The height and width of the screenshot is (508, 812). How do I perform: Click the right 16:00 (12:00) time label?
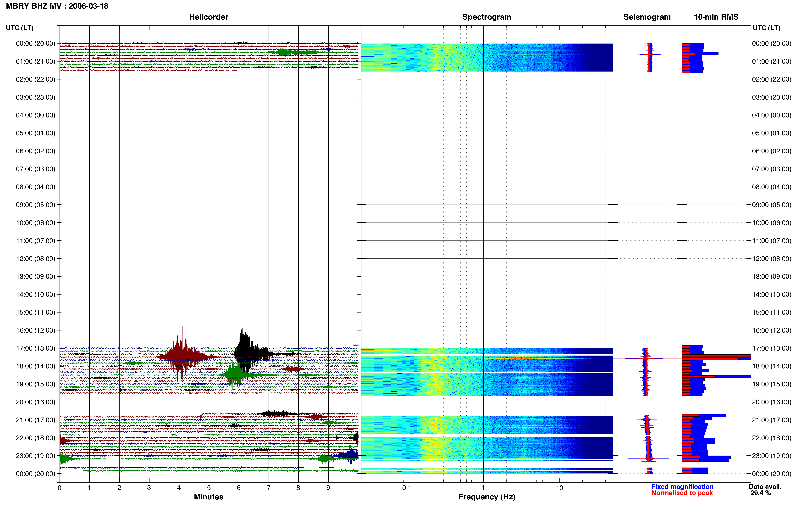[772, 330]
